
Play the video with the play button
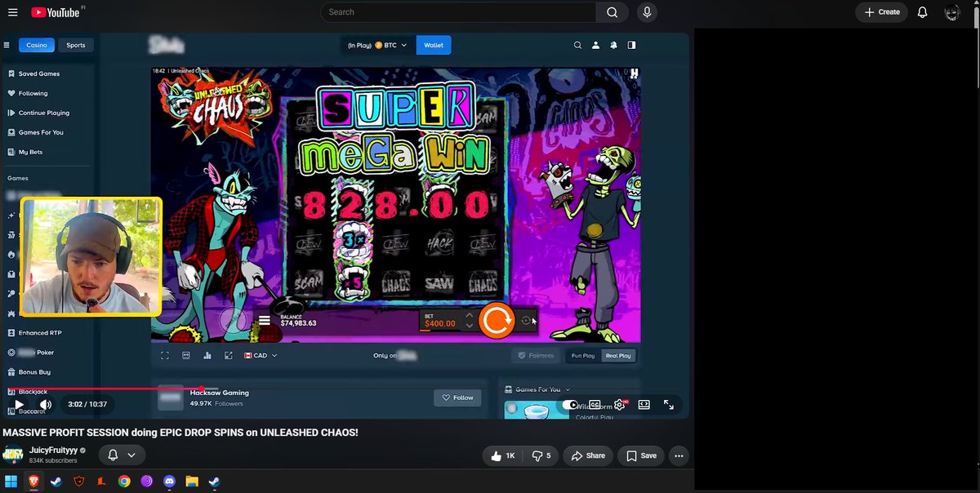[x=20, y=404]
